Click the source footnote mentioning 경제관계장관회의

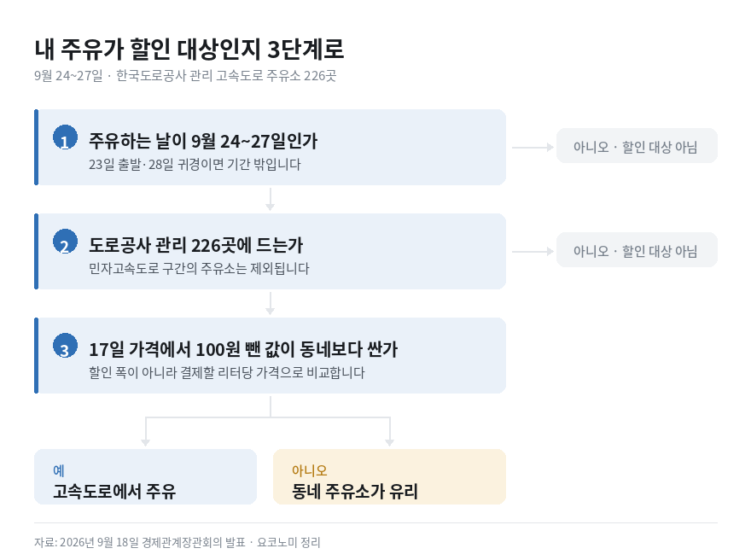[x=178, y=542]
